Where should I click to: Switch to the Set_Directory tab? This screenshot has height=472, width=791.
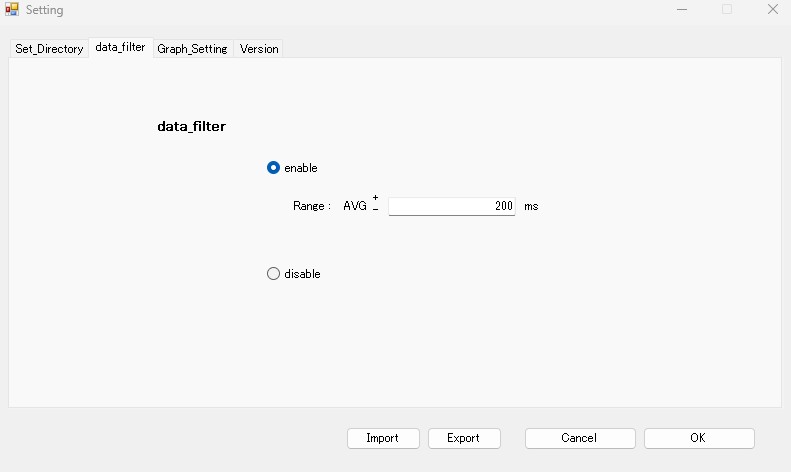(x=49, y=49)
